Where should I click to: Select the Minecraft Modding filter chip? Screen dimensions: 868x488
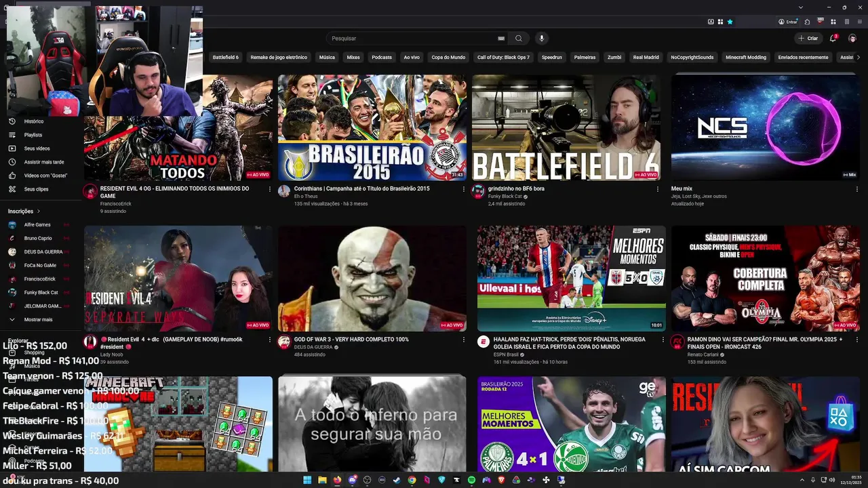(x=746, y=58)
